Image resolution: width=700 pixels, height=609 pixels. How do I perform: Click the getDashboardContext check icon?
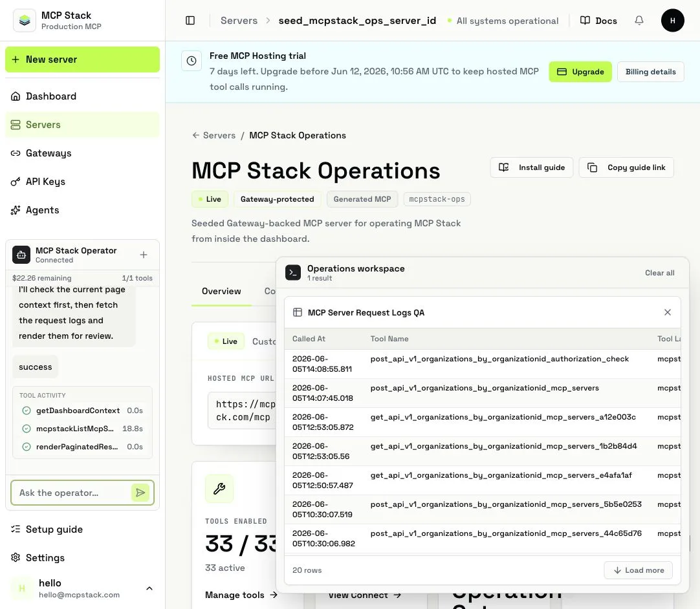pos(27,411)
